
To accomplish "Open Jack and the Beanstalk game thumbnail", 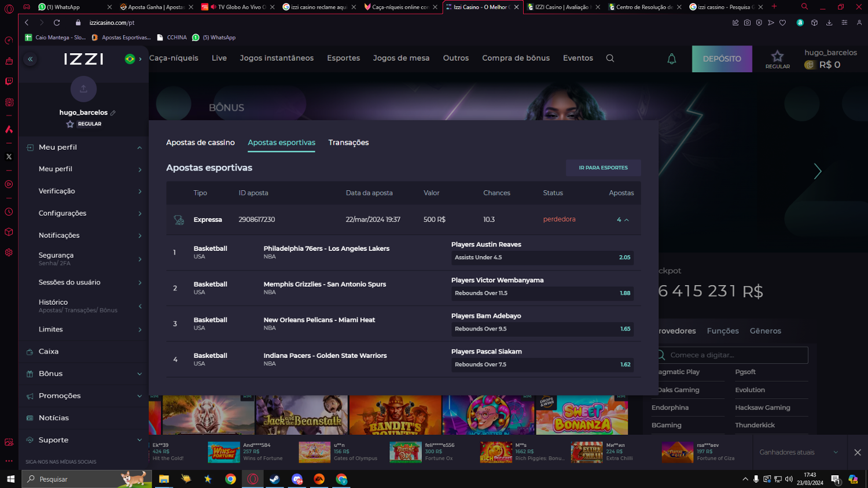I will [301, 415].
